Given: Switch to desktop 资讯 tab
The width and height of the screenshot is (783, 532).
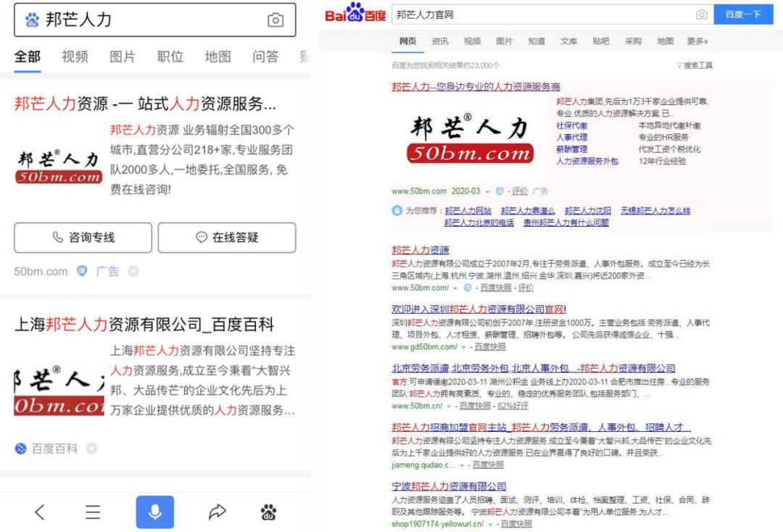Looking at the screenshot, I should tap(440, 41).
